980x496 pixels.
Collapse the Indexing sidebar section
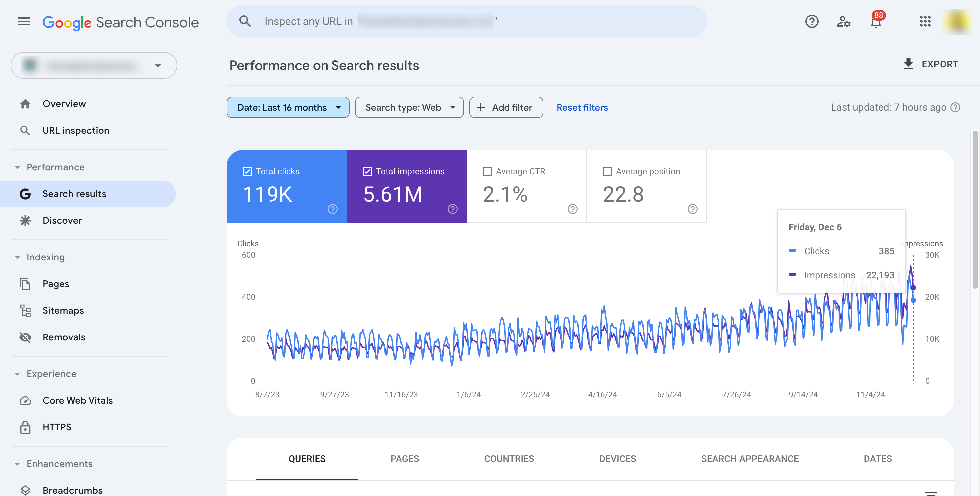(17, 258)
